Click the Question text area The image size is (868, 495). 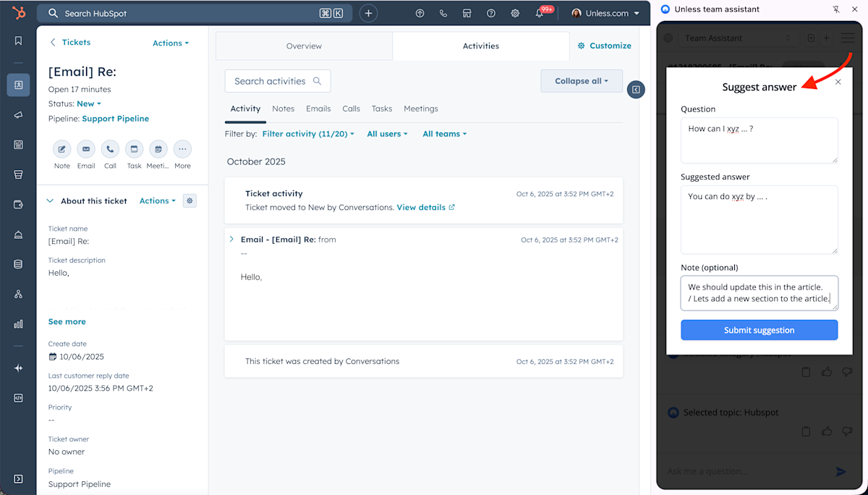tap(759, 140)
